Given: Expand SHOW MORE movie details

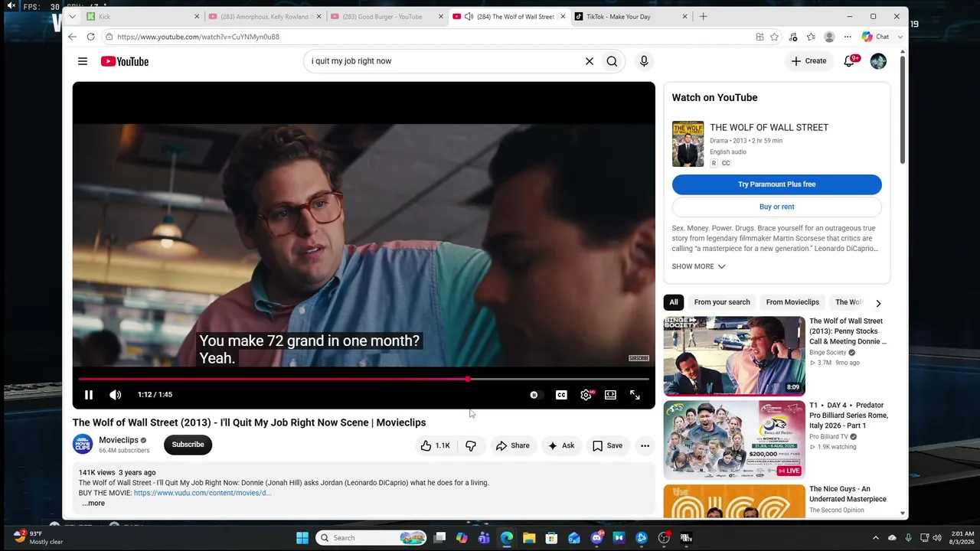Looking at the screenshot, I should 698,266.
